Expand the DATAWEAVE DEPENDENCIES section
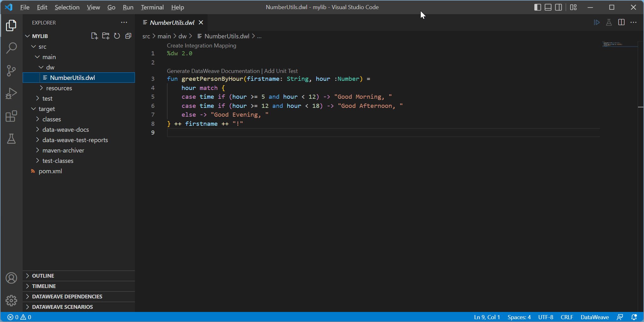This screenshot has width=644, height=322. point(79,297)
